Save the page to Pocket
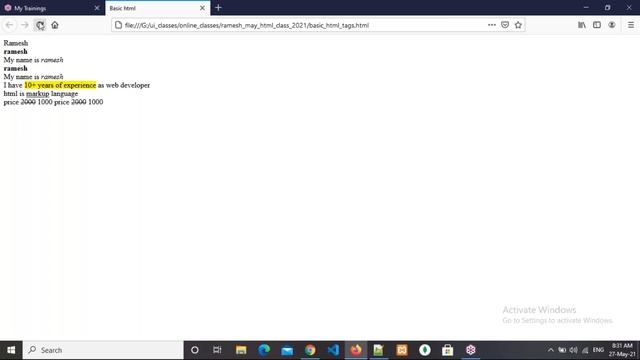The width and height of the screenshot is (640, 360). pyautogui.click(x=505, y=25)
